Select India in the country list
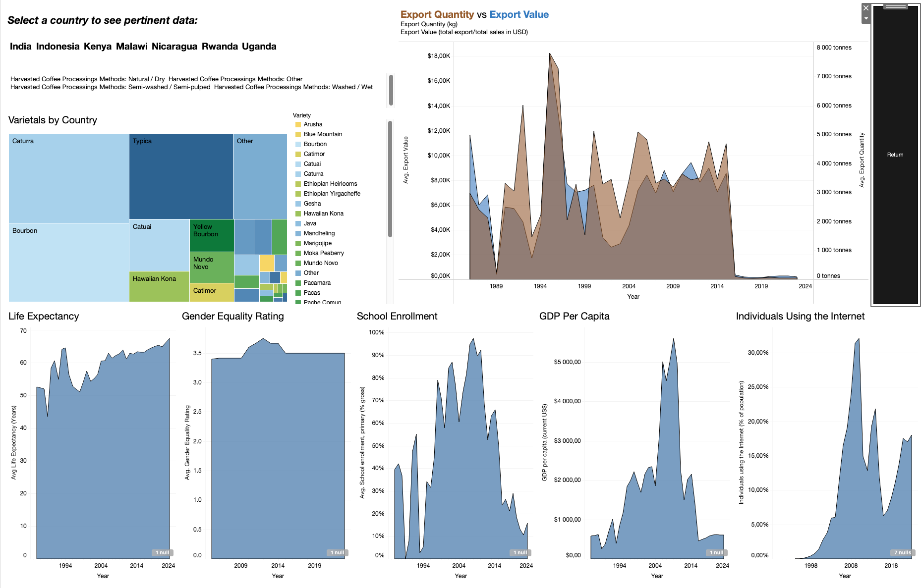Image resolution: width=921 pixels, height=588 pixels. click(x=21, y=47)
